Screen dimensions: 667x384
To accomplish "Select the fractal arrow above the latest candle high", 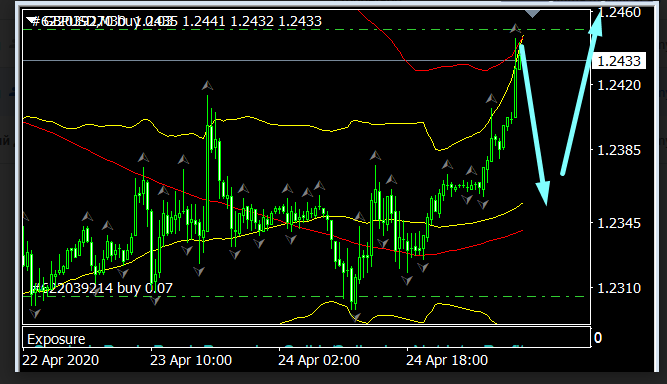I will pos(515,29).
